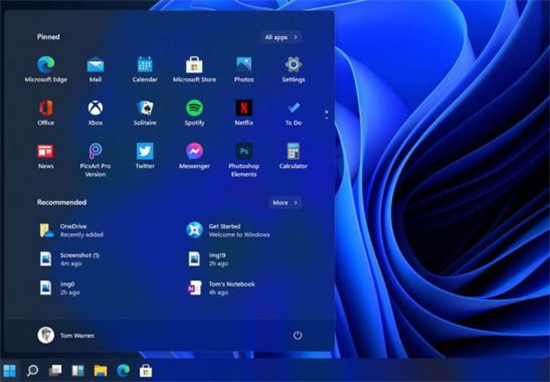Open Photoshop Elements

[244, 160]
